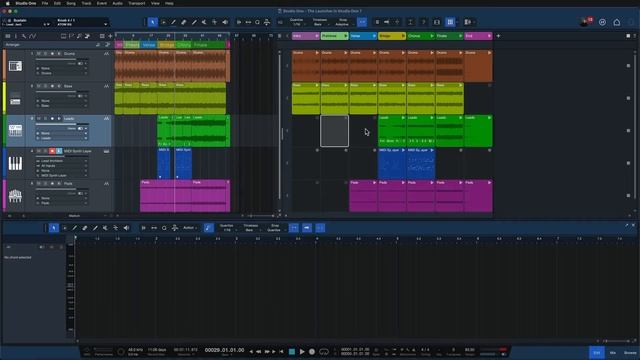Open the Song menu
The width and height of the screenshot is (640, 360).
coord(71,3)
